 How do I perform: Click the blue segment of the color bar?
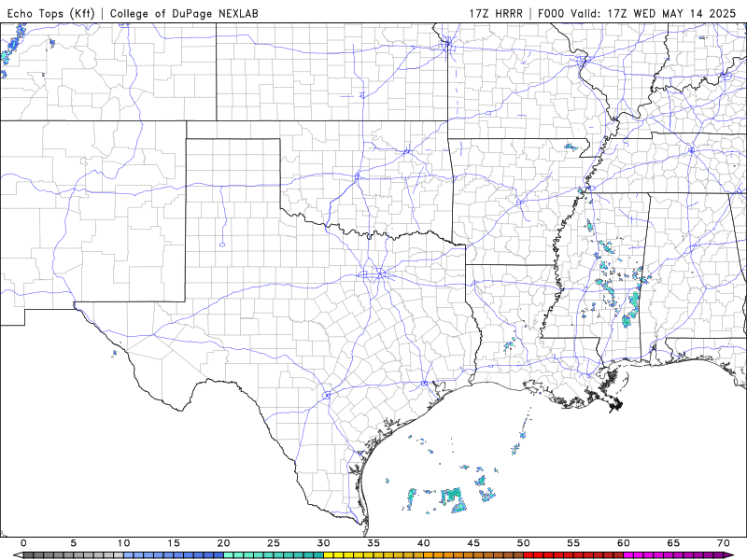pos(174,555)
